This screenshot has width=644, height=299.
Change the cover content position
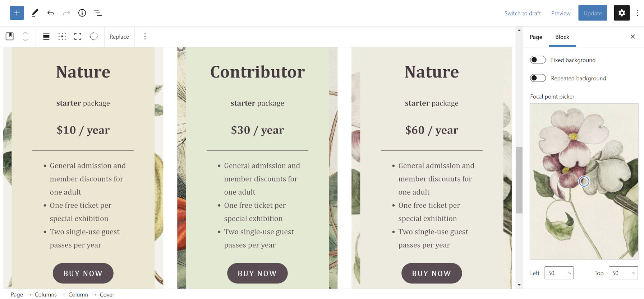[x=62, y=36]
